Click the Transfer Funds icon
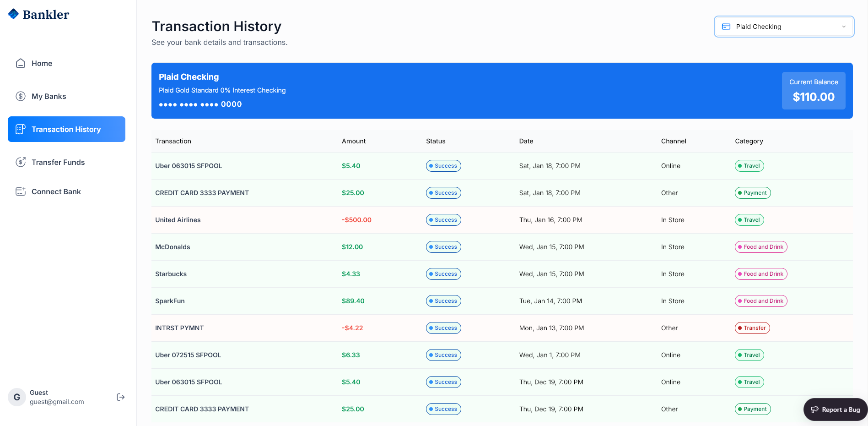This screenshot has height=426, width=868. [20, 162]
